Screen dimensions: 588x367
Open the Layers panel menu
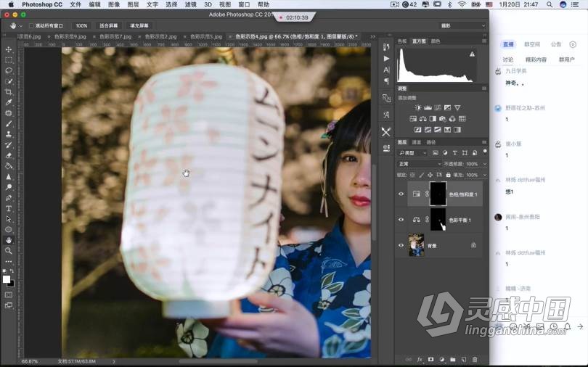coord(484,142)
